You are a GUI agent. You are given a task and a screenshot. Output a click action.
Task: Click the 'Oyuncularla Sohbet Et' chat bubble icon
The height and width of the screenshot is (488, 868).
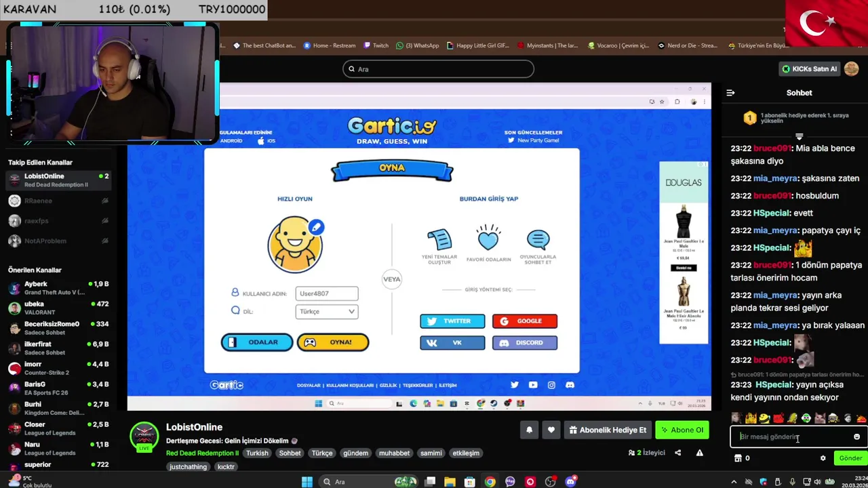click(x=538, y=239)
